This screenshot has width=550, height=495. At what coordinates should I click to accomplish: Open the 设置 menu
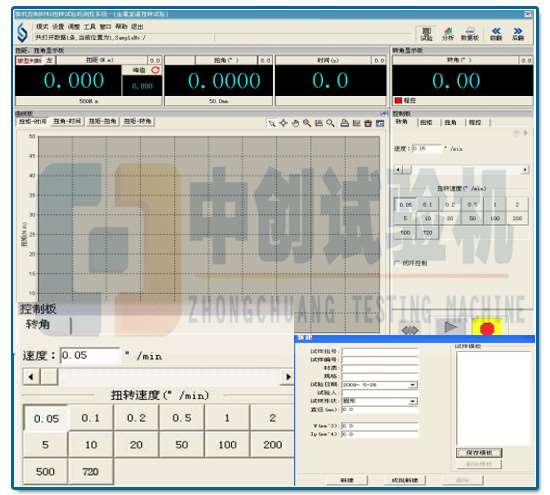point(58,27)
